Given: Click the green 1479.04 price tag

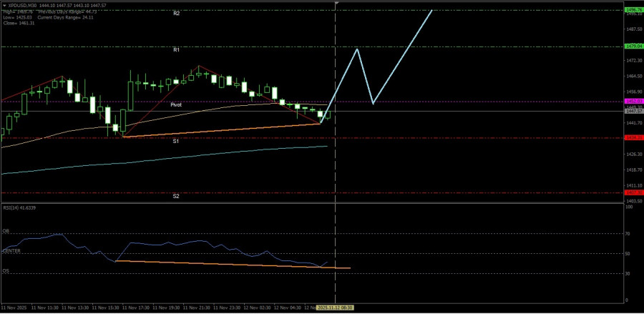Looking at the screenshot, I should 632,46.
